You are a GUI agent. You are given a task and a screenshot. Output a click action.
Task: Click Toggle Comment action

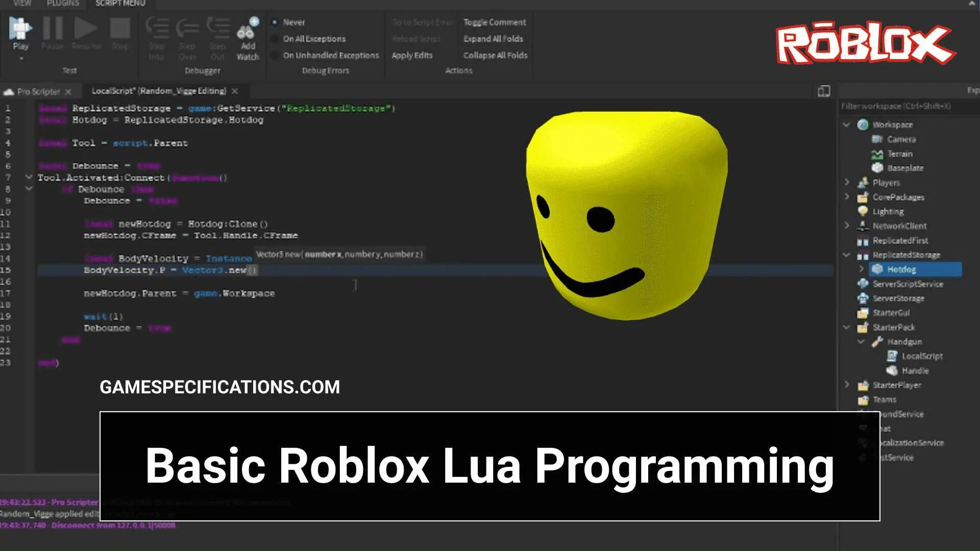[494, 22]
